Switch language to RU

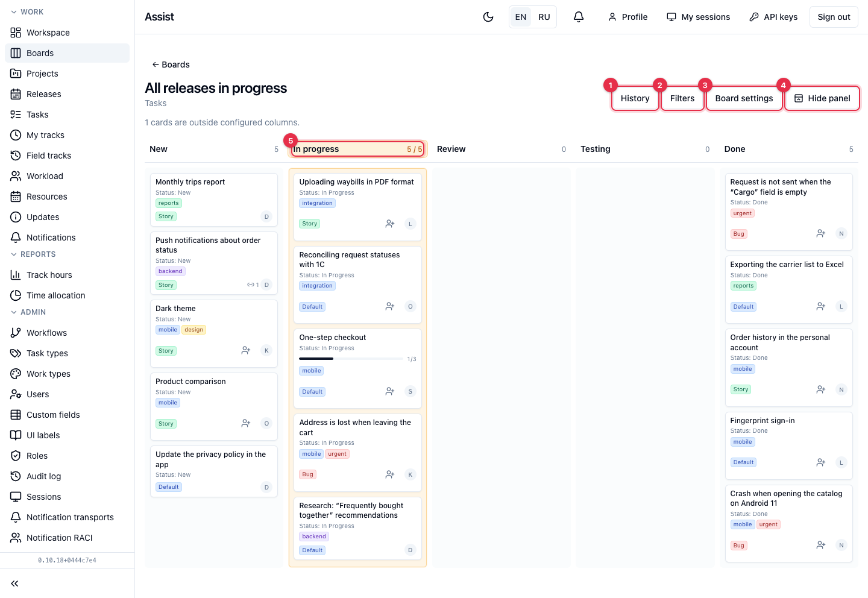click(544, 17)
